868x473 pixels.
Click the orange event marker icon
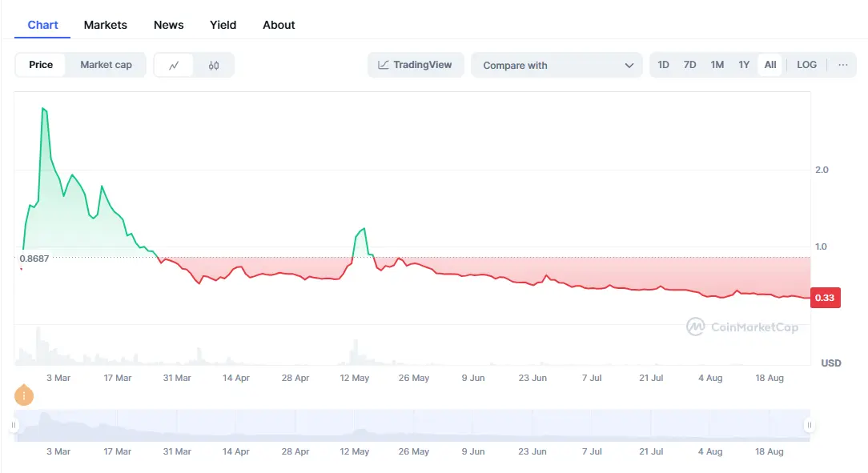24,395
